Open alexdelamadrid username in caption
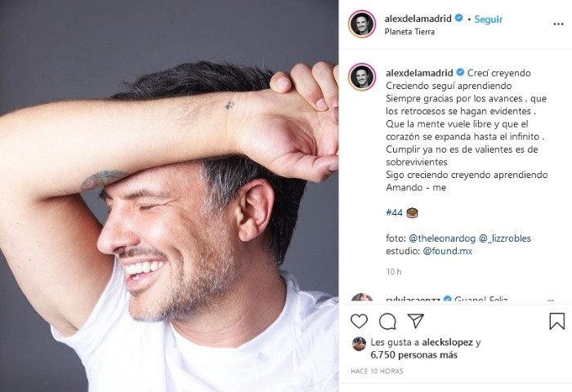 419,73
